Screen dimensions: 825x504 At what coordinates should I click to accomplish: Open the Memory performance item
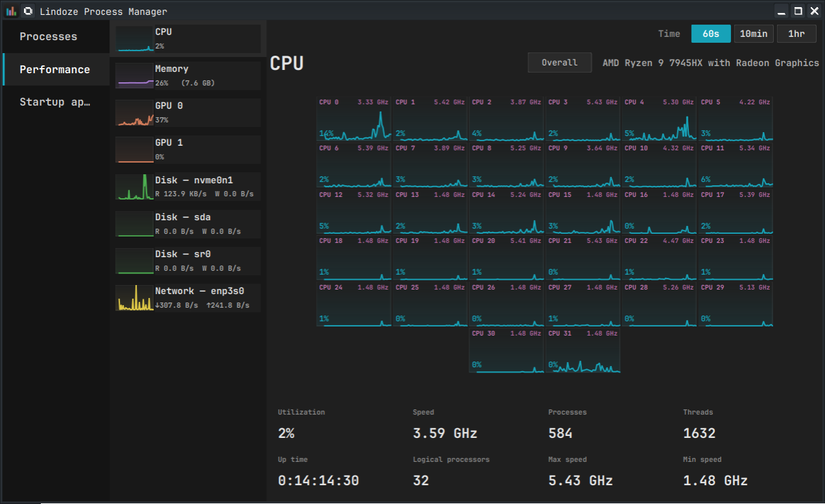pyautogui.click(x=188, y=76)
